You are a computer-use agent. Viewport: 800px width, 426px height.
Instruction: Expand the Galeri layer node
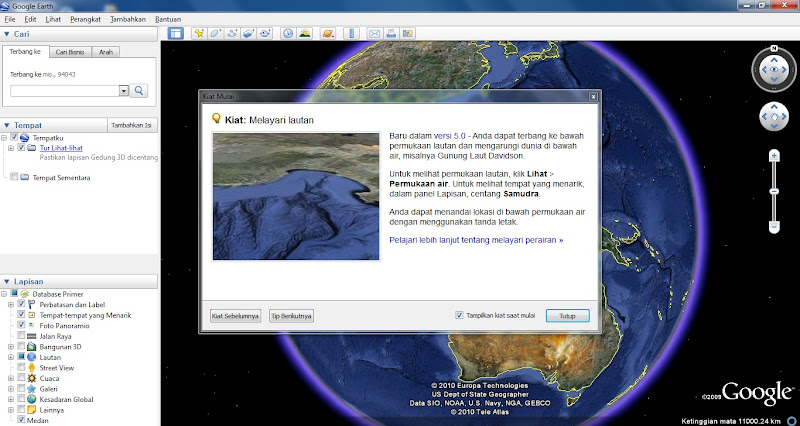pos(11,389)
